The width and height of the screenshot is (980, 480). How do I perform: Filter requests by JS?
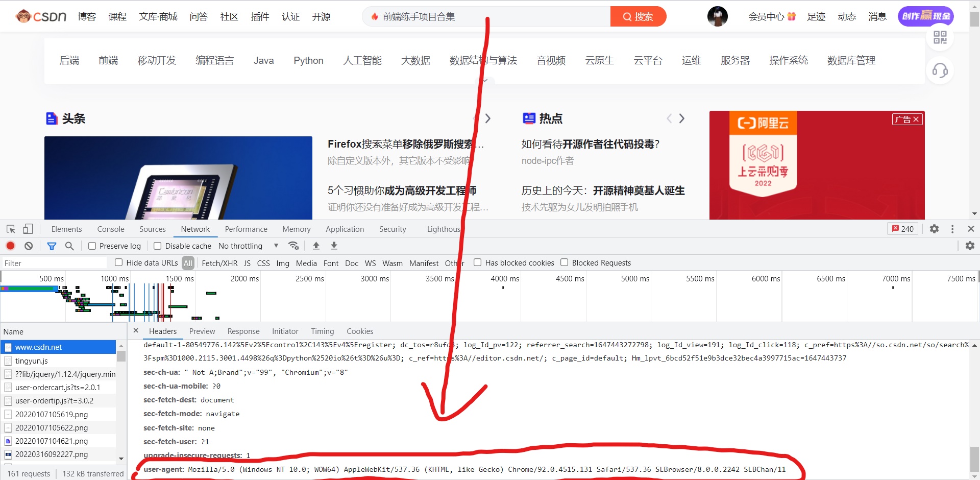pyautogui.click(x=247, y=263)
